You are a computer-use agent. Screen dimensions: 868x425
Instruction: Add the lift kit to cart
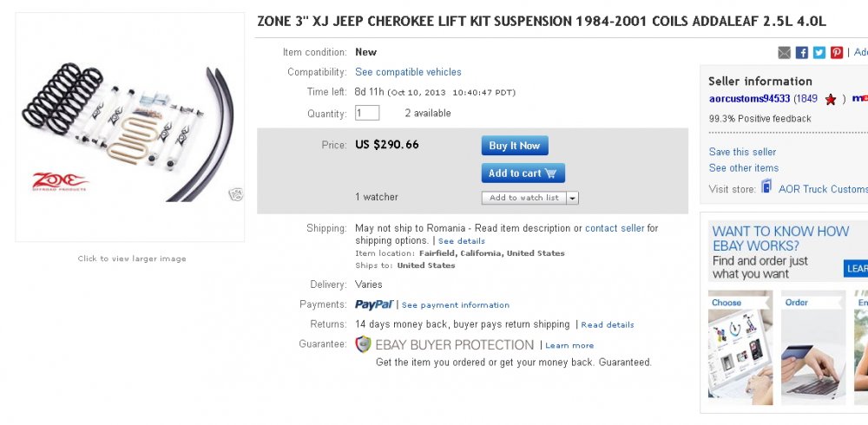point(523,173)
